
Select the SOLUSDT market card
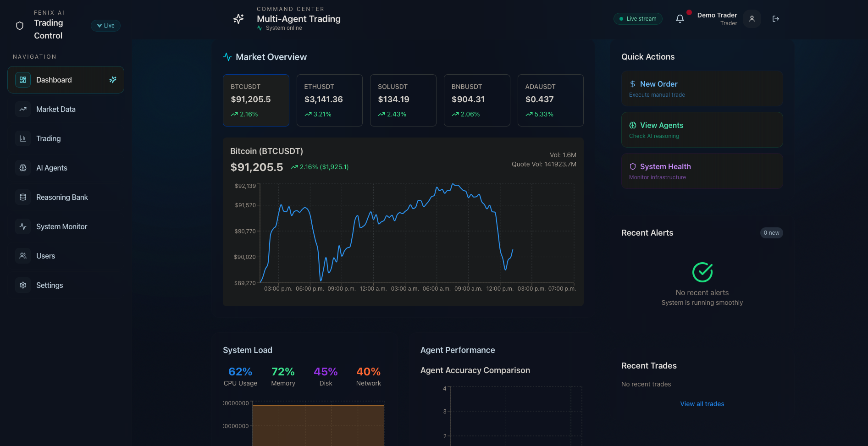pyautogui.click(x=403, y=100)
